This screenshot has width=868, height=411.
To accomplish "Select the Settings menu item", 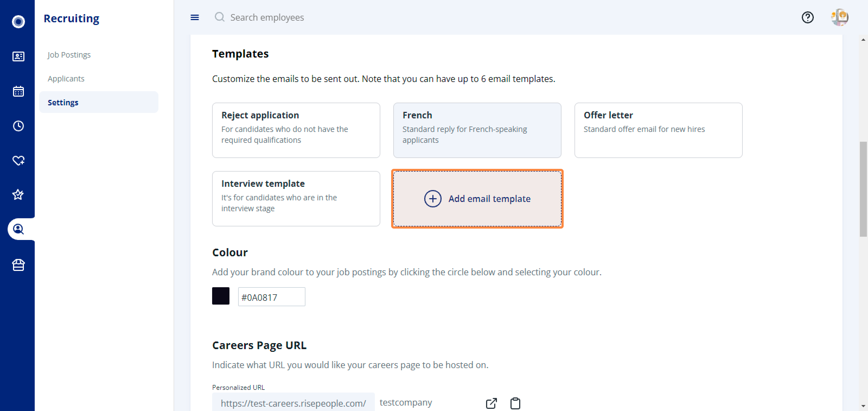I will [x=98, y=102].
